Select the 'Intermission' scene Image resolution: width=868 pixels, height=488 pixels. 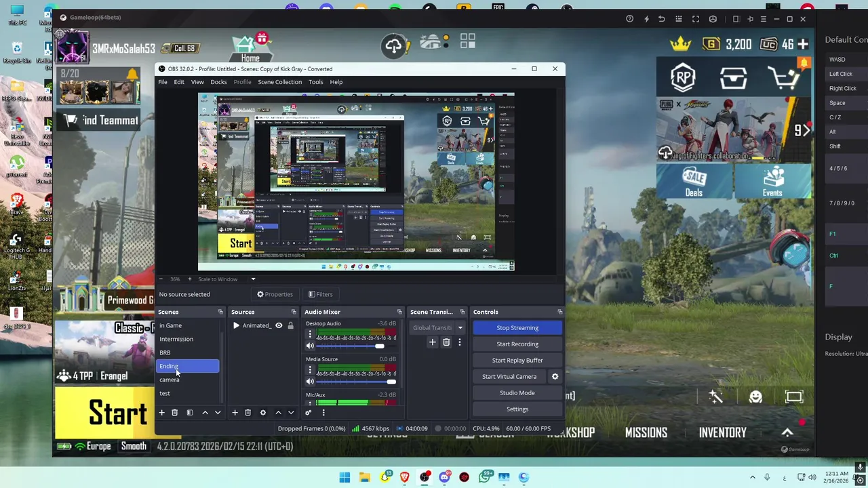(x=188, y=339)
